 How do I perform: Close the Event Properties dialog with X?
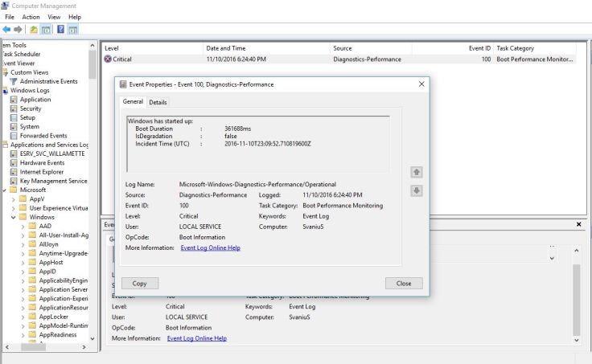[x=421, y=84]
